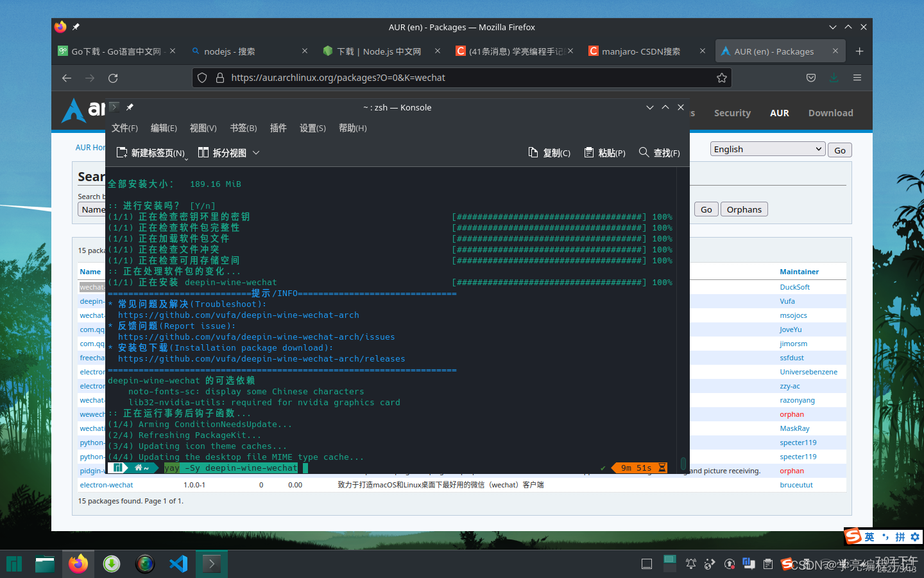Open the Pocket save icon in Firefox
924x578 pixels.
[x=811, y=78]
